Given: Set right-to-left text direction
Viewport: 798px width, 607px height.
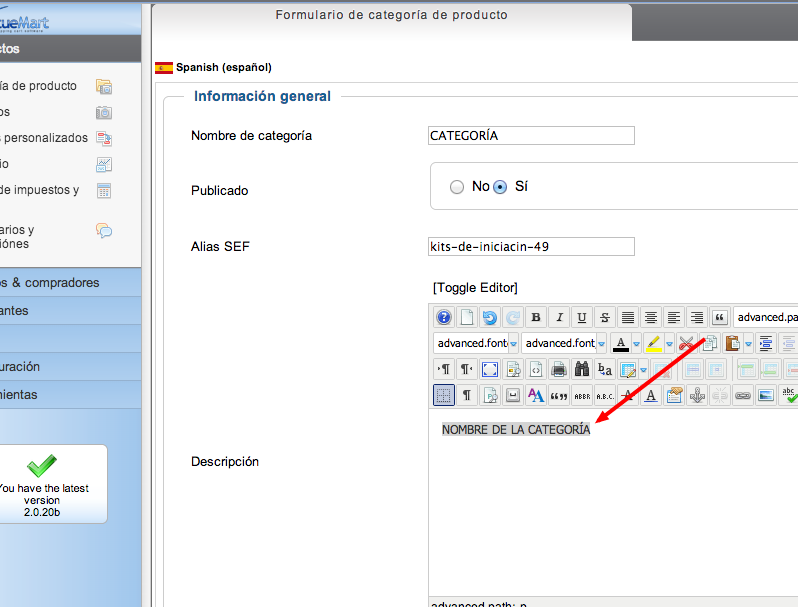Looking at the screenshot, I should [467, 369].
